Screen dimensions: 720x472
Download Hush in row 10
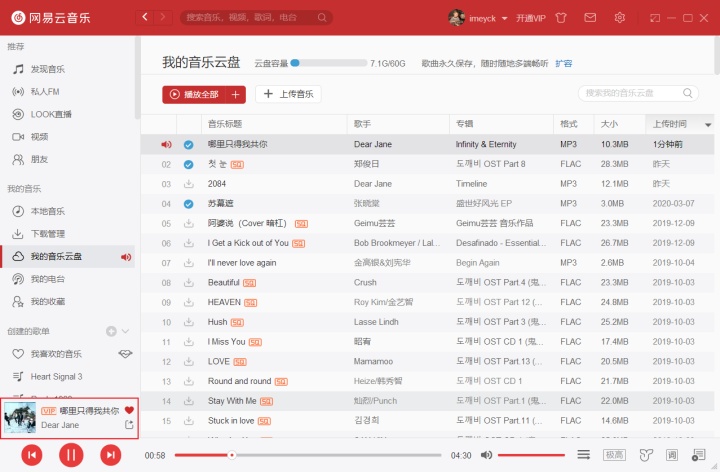188,322
